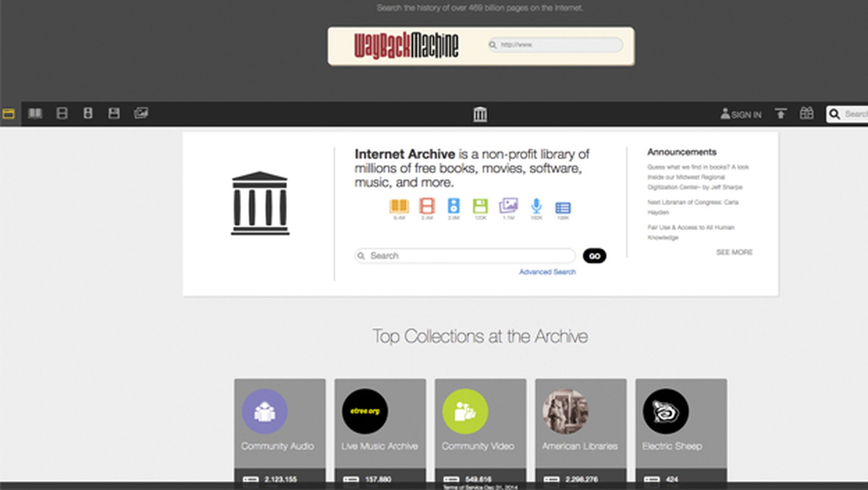Click the large Internet Archive building logo
The height and width of the screenshot is (490, 868).
tap(260, 203)
